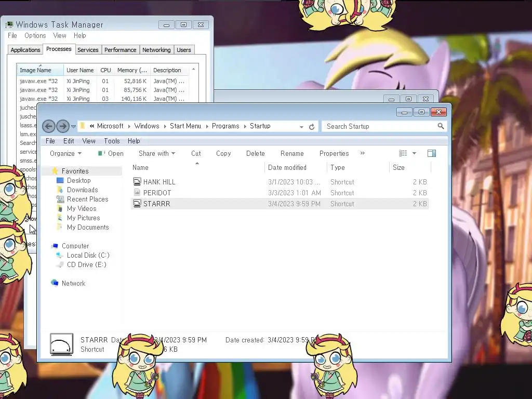Sort by Name column header
The height and width of the screenshot is (399, 532).
click(x=140, y=167)
